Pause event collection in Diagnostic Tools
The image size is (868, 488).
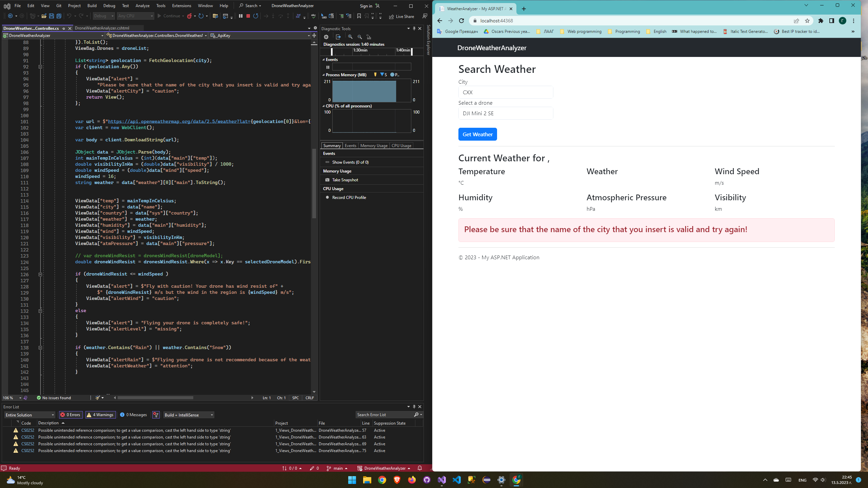[328, 67]
